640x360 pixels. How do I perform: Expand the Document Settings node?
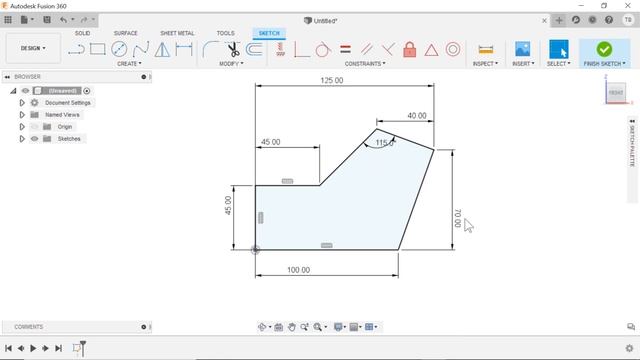click(x=22, y=103)
